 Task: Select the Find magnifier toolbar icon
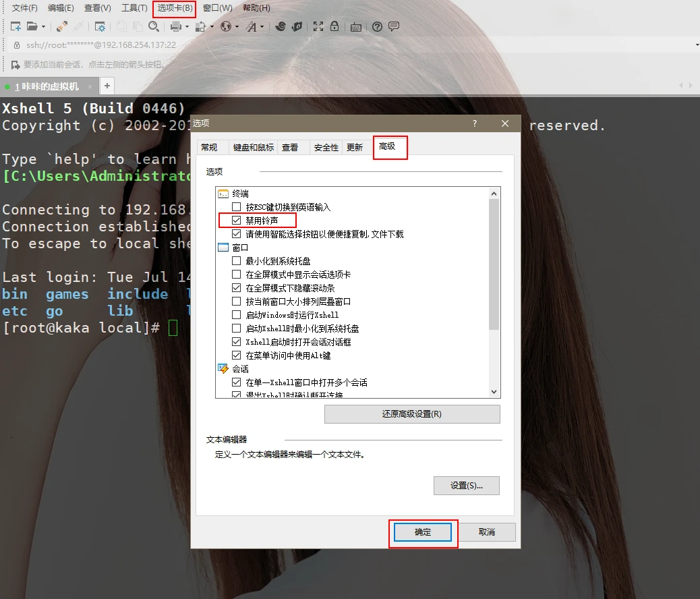pyautogui.click(x=154, y=26)
